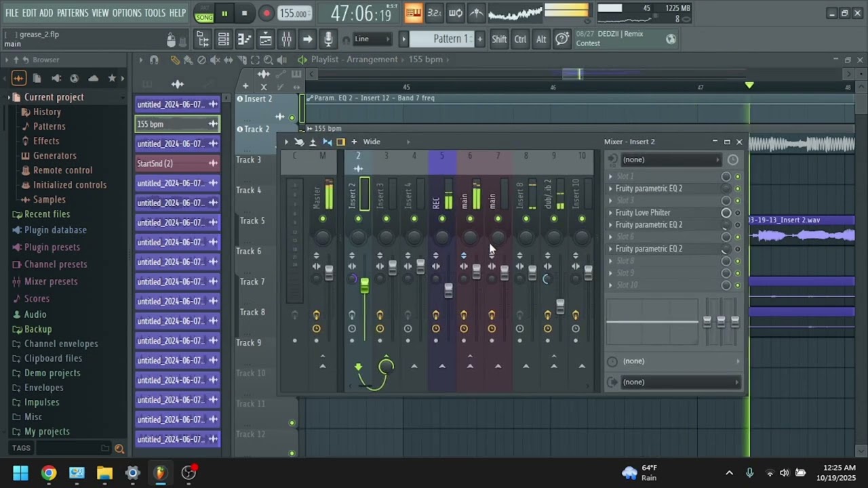Select the slip tool in playlist toolbar
Image resolution: width=868 pixels, height=488 pixels.
coord(229,60)
